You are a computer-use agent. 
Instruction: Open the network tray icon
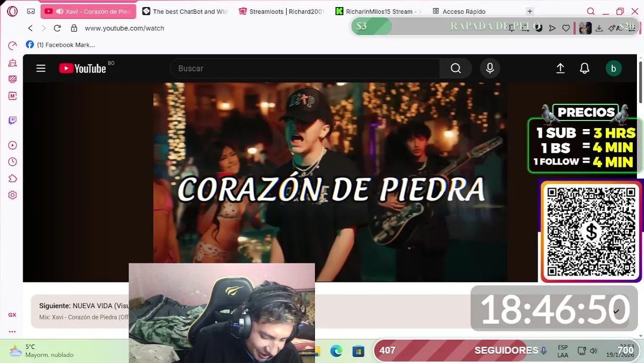pos(582,351)
